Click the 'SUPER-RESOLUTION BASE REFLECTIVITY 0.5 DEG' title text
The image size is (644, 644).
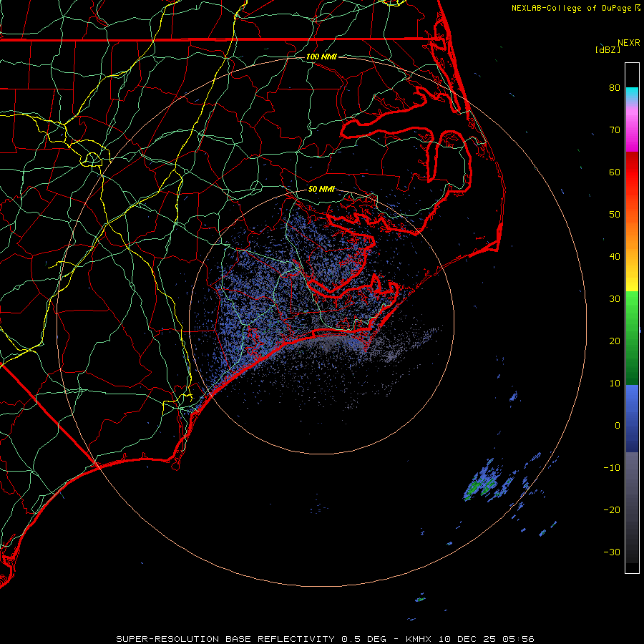point(251,639)
